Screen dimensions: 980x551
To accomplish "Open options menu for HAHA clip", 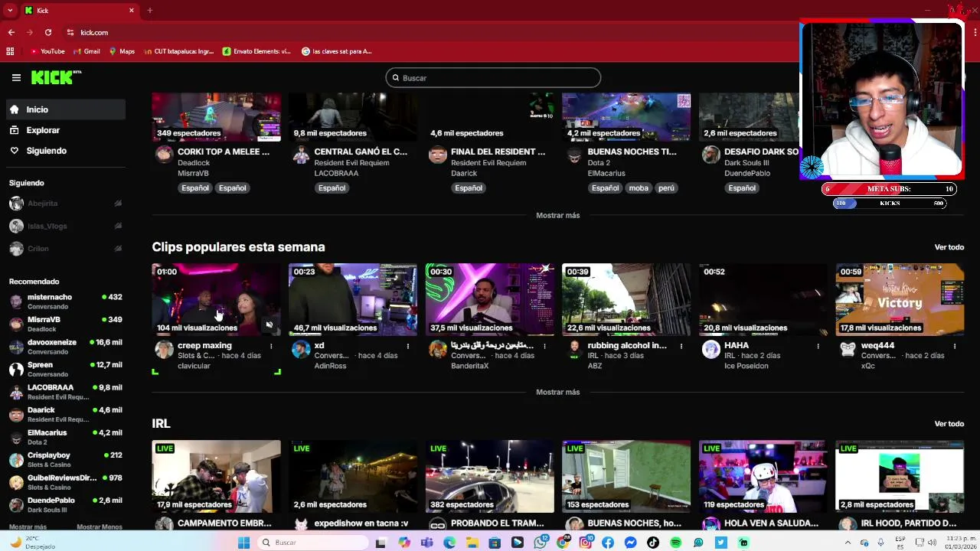I will [x=818, y=346].
